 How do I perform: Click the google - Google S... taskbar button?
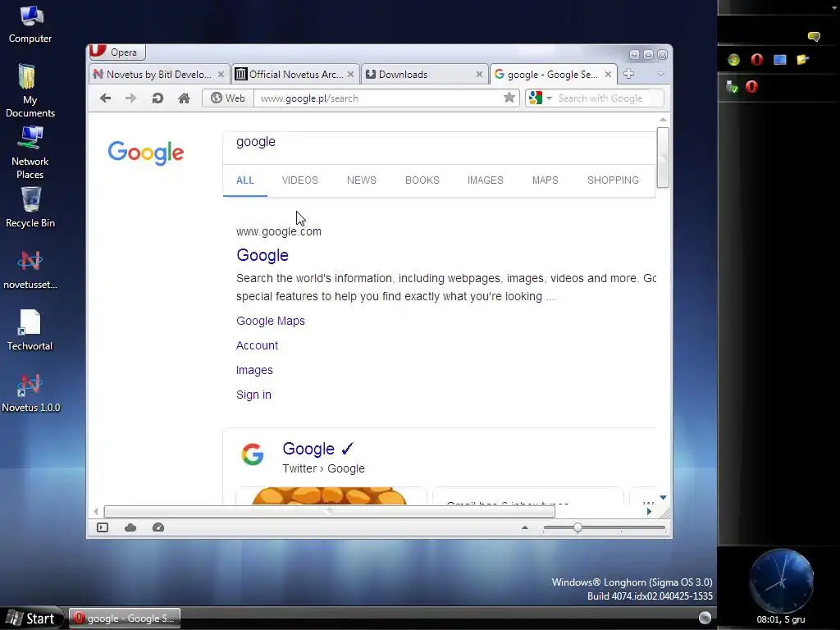125,619
